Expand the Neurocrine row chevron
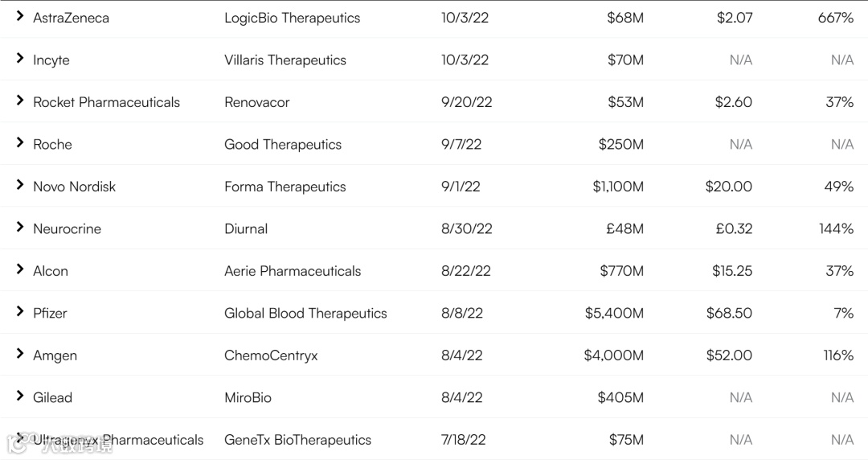Screen dimensions: 868x460 pyautogui.click(x=20, y=228)
